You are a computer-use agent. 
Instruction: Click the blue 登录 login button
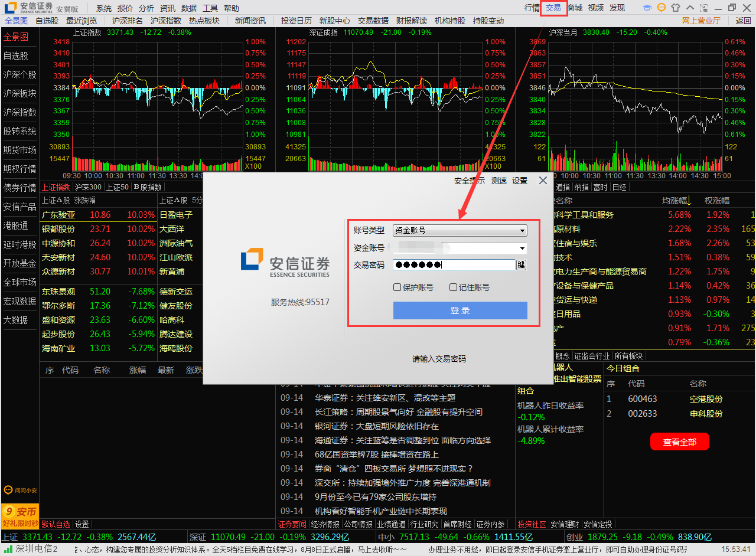pyautogui.click(x=460, y=310)
